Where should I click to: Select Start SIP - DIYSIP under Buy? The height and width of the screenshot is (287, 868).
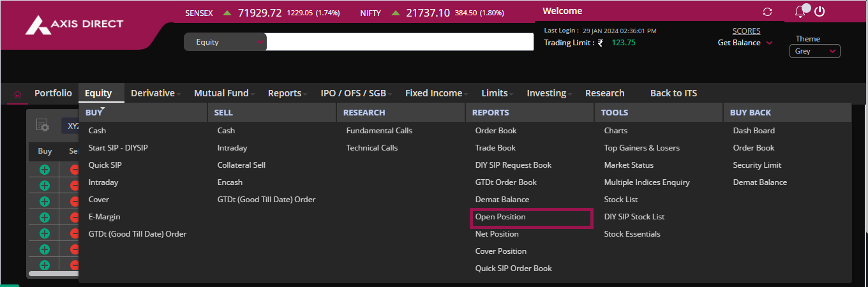[x=118, y=148]
